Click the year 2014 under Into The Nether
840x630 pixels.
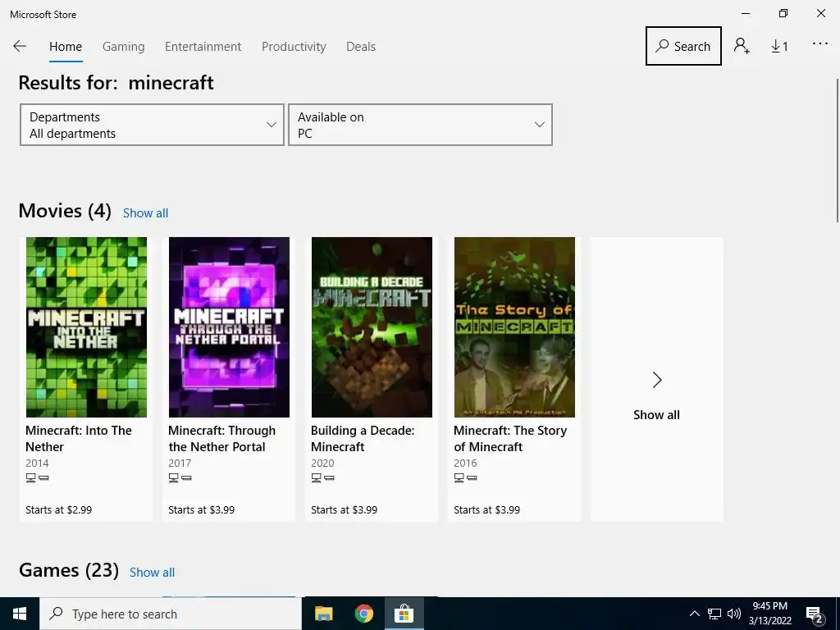(37, 463)
